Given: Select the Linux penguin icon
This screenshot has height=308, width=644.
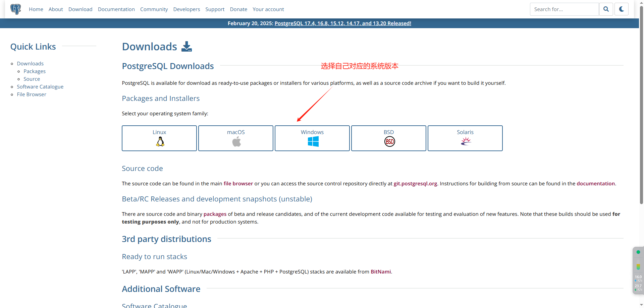Looking at the screenshot, I should 160,142.
